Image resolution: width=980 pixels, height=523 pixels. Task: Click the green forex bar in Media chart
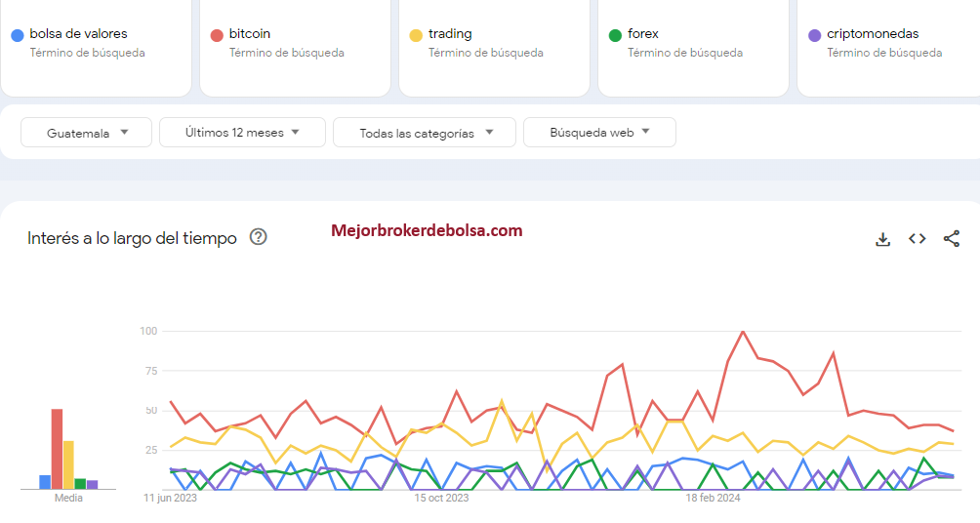coord(80,484)
